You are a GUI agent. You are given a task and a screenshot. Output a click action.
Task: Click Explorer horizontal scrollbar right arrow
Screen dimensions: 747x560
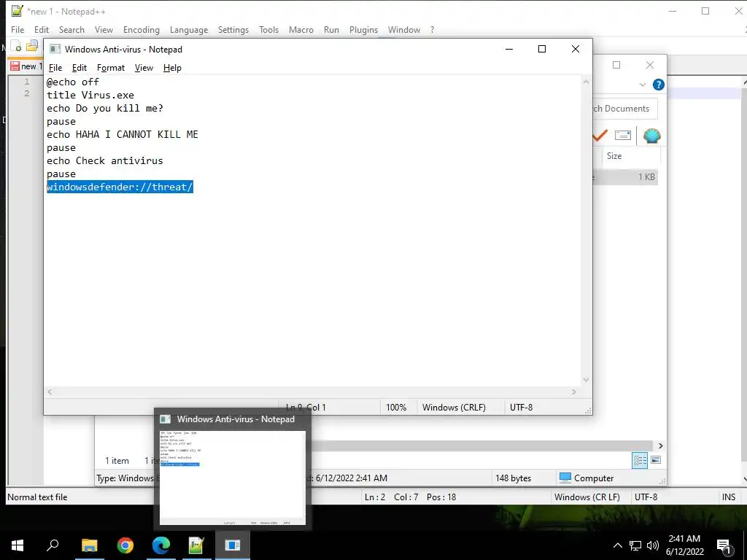tap(660, 446)
